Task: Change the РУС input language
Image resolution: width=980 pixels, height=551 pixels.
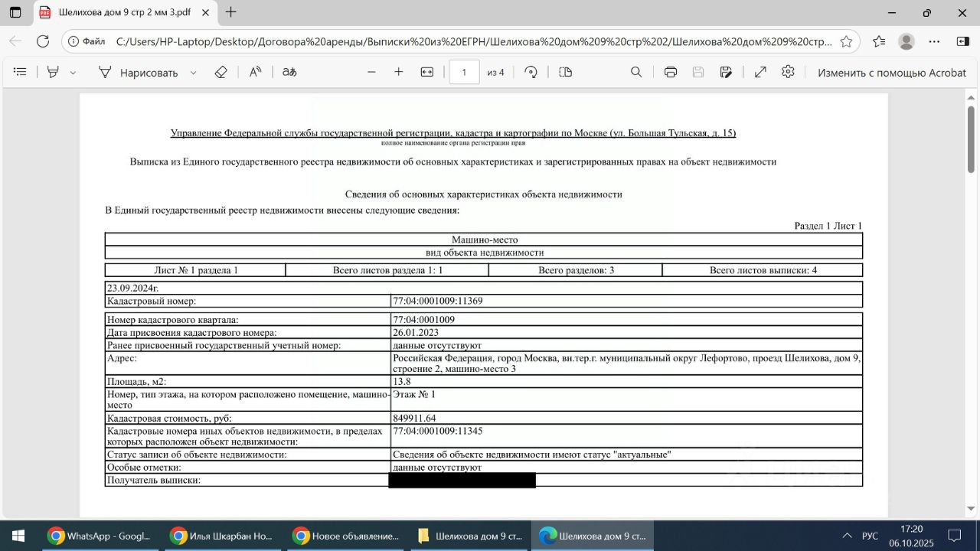Action: (x=871, y=536)
